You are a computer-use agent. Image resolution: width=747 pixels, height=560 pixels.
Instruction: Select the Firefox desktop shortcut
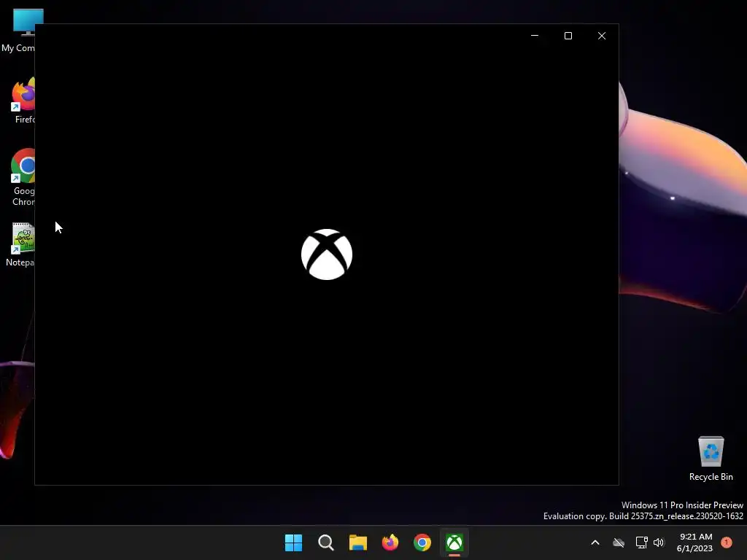[x=23, y=101]
